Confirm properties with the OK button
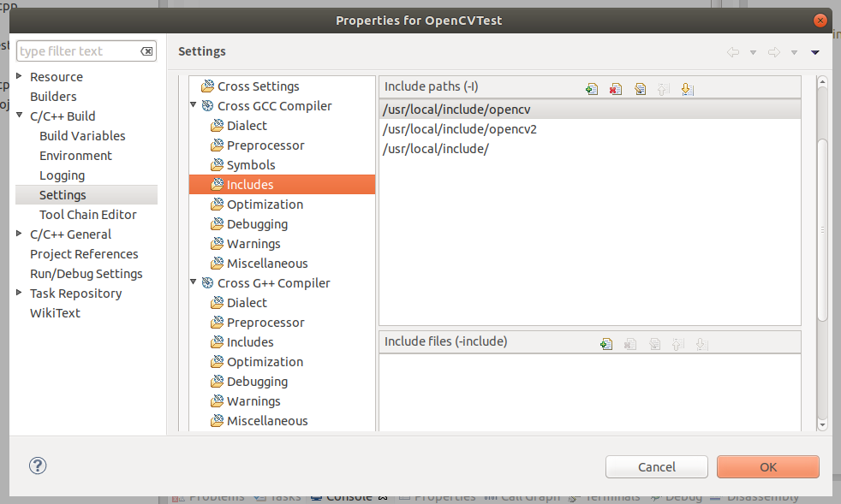The width and height of the screenshot is (841, 504). 768,467
